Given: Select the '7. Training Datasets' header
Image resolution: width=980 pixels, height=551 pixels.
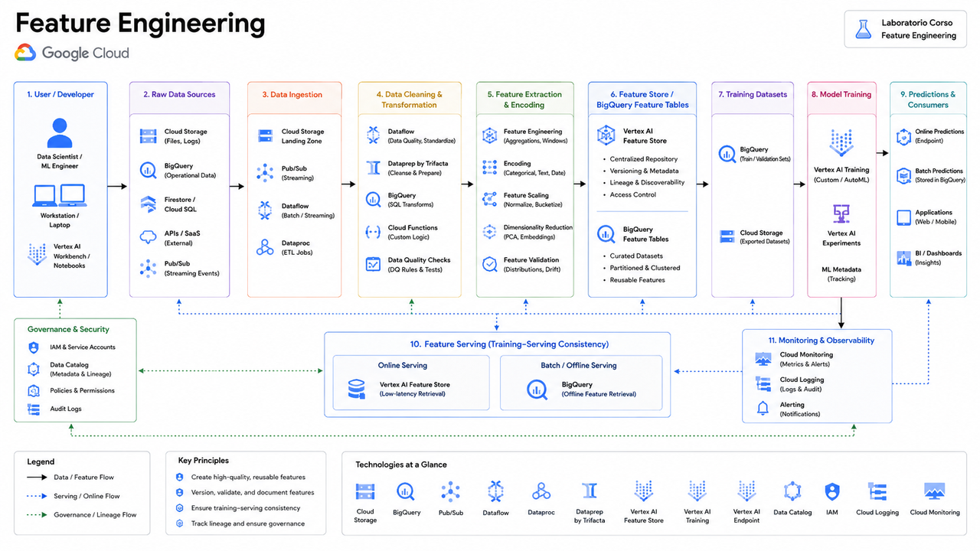Looking at the screenshot, I should pyautogui.click(x=753, y=94).
